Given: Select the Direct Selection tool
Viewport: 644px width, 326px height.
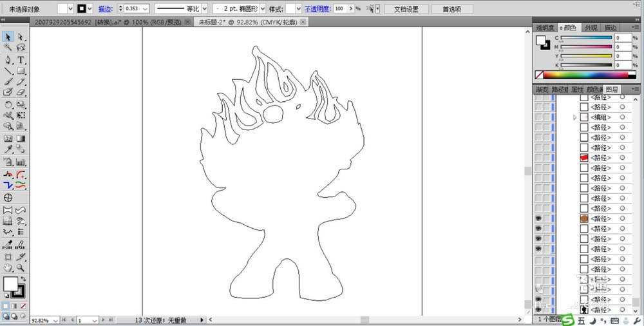Looking at the screenshot, I should [21, 37].
